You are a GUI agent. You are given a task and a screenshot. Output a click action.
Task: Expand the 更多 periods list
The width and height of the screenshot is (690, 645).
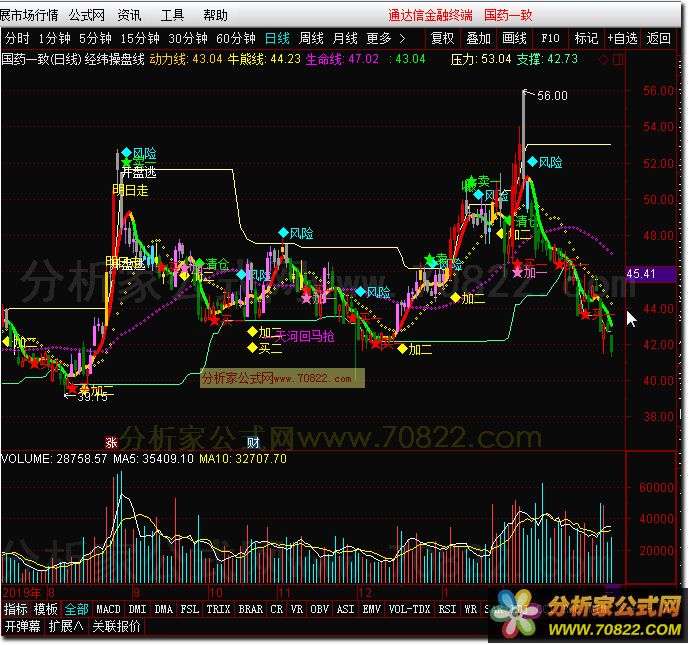coord(385,39)
